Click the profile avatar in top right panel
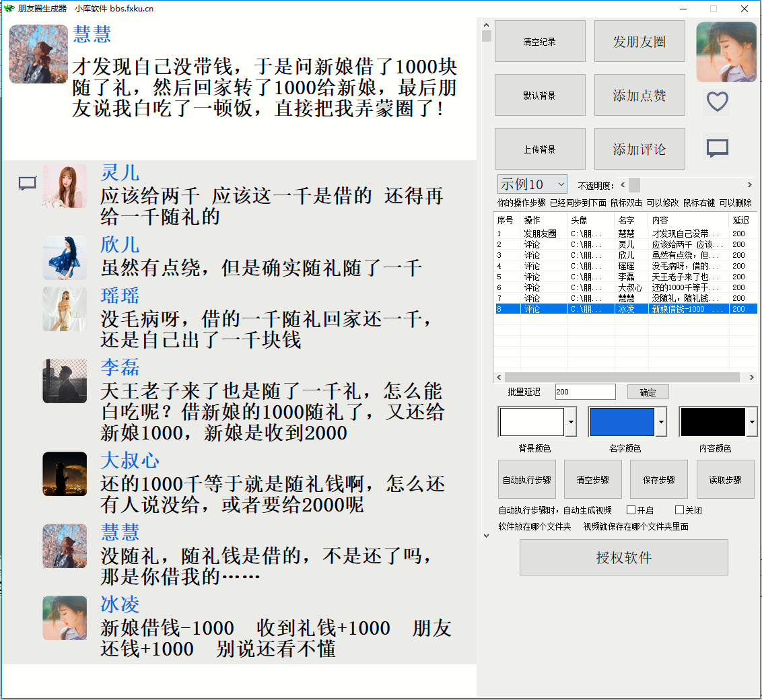The height and width of the screenshot is (700, 762). 726,52
